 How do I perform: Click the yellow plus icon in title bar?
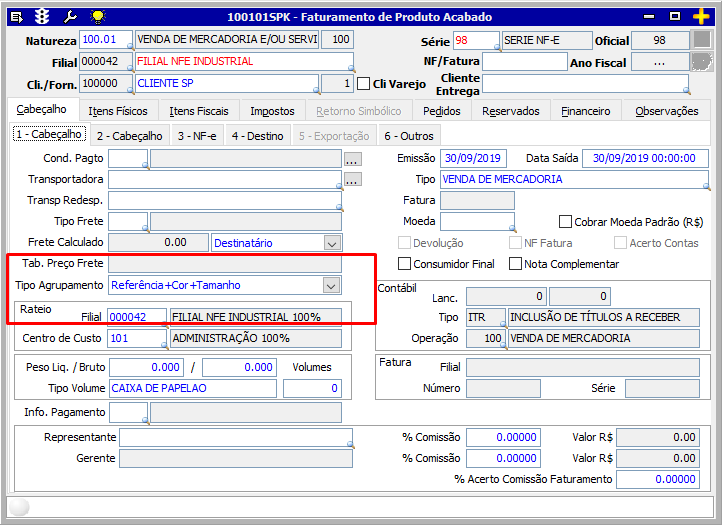[701, 16]
